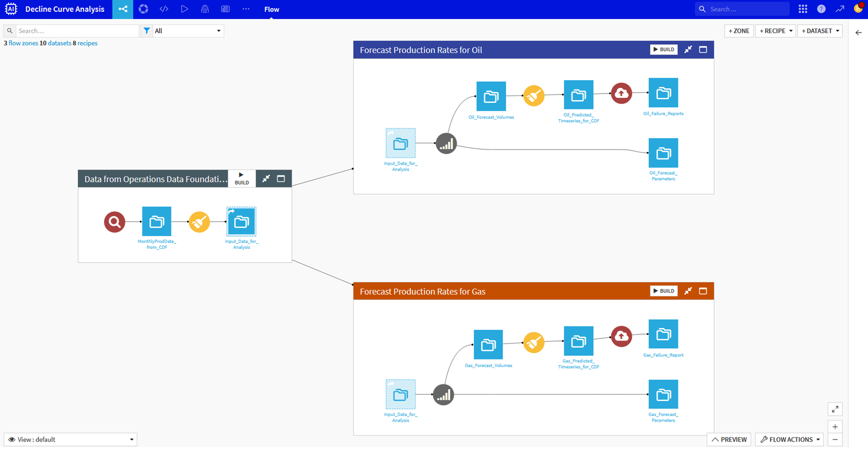The height and width of the screenshot is (460, 868).
Task: Select the red search recipe node
Action: (x=114, y=222)
